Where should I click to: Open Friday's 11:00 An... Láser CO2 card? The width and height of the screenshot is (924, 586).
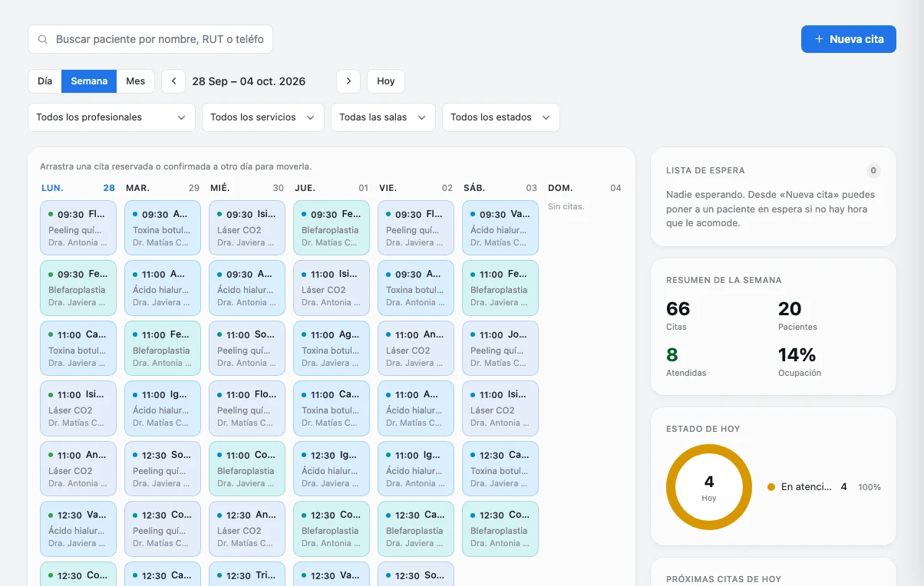point(416,348)
